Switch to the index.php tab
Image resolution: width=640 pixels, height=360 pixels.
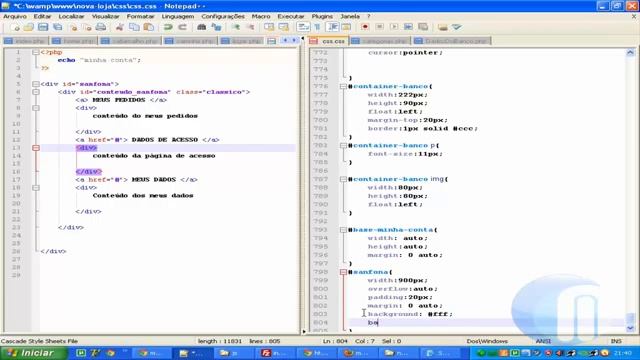[x=25, y=41]
